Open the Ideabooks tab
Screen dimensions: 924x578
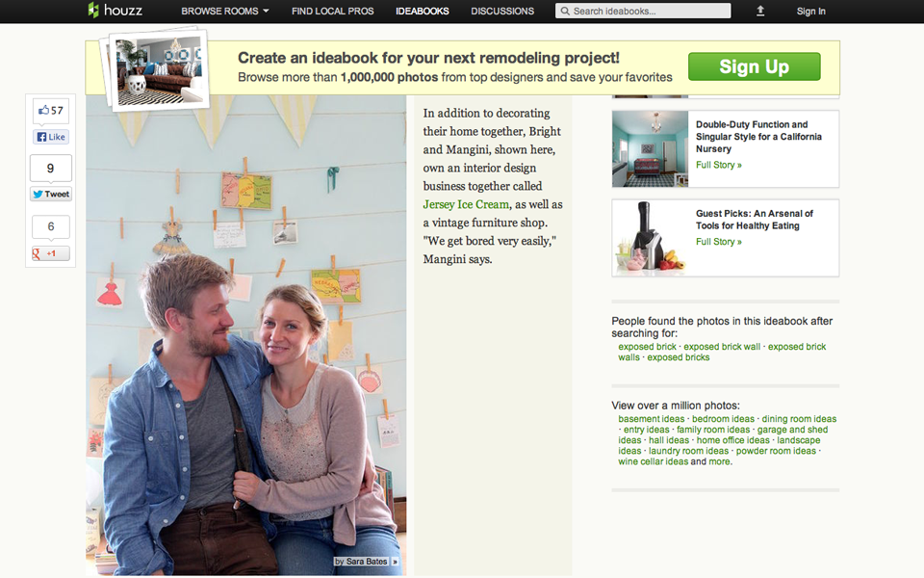(x=422, y=12)
